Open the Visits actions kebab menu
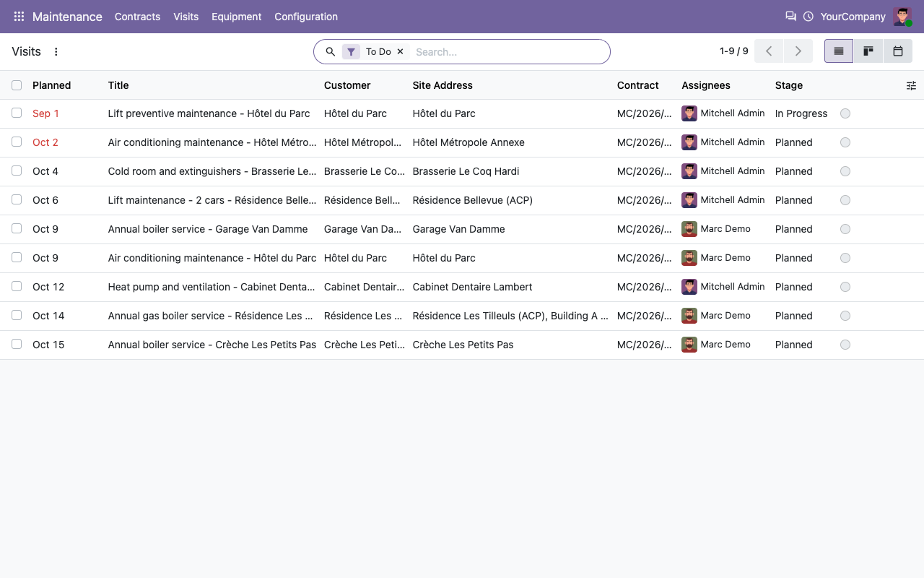The height and width of the screenshot is (578, 924). [x=56, y=52]
